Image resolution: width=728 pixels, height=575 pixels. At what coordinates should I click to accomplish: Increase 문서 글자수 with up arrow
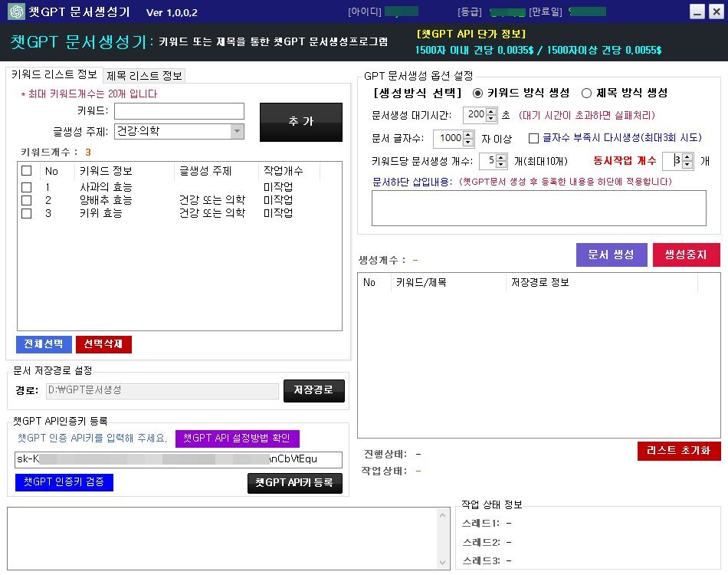(468, 135)
